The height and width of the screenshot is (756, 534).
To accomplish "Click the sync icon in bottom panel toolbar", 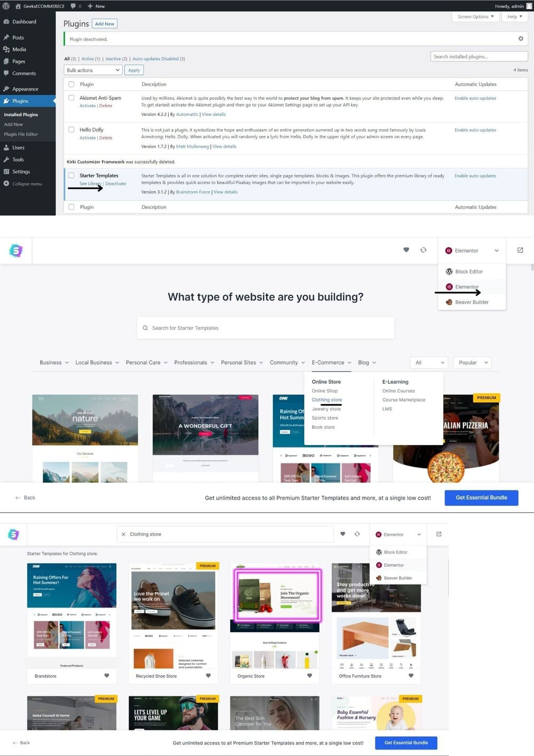I will point(357,534).
